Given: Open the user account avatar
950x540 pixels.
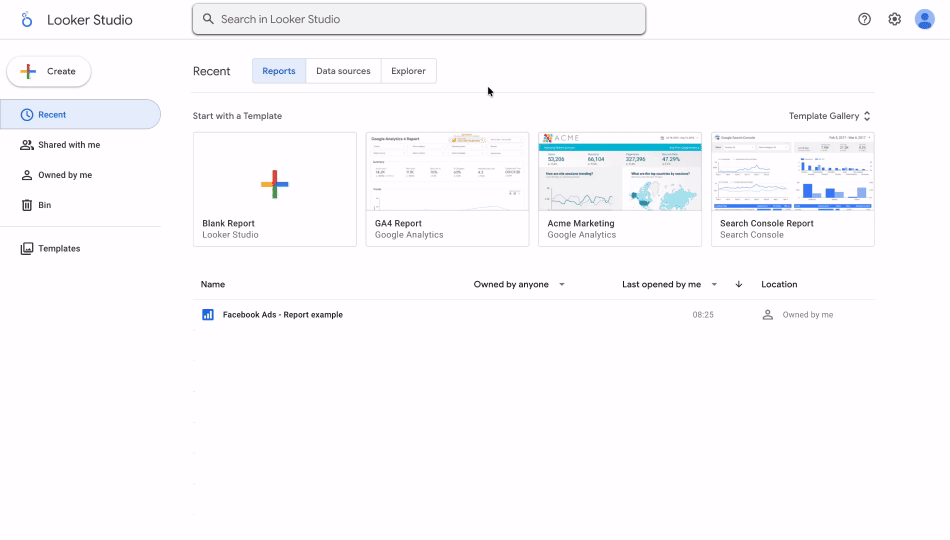Looking at the screenshot, I should [925, 19].
